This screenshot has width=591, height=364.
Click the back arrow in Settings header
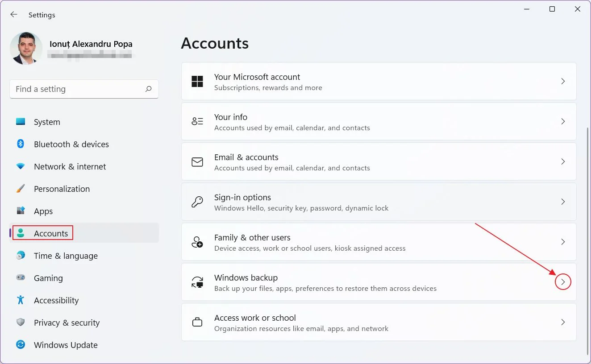pyautogui.click(x=14, y=15)
